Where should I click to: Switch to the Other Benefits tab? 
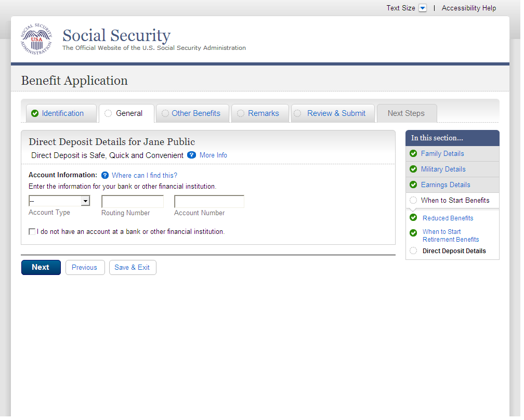pos(195,113)
